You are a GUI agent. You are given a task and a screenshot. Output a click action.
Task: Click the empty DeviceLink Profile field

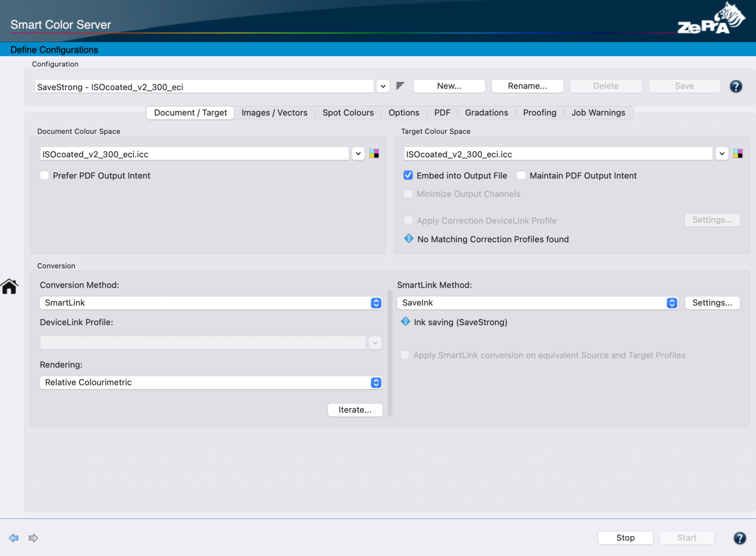pos(203,343)
